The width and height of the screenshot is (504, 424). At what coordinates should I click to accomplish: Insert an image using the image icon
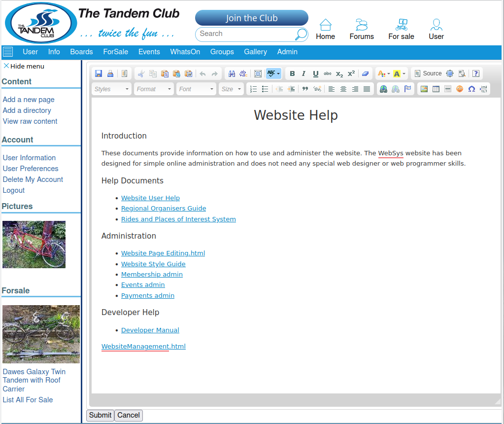point(424,89)
